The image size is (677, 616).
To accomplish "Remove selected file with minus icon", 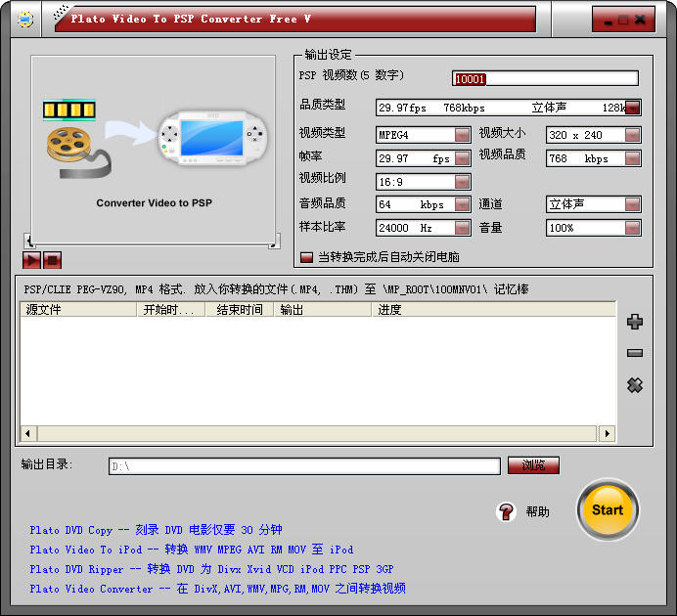I will pos(635,353).
